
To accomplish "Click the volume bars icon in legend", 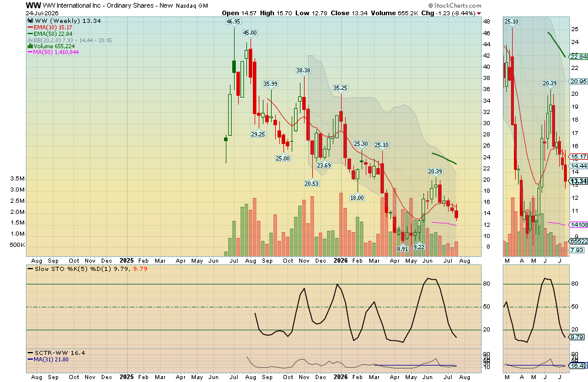I will point(31,46).
